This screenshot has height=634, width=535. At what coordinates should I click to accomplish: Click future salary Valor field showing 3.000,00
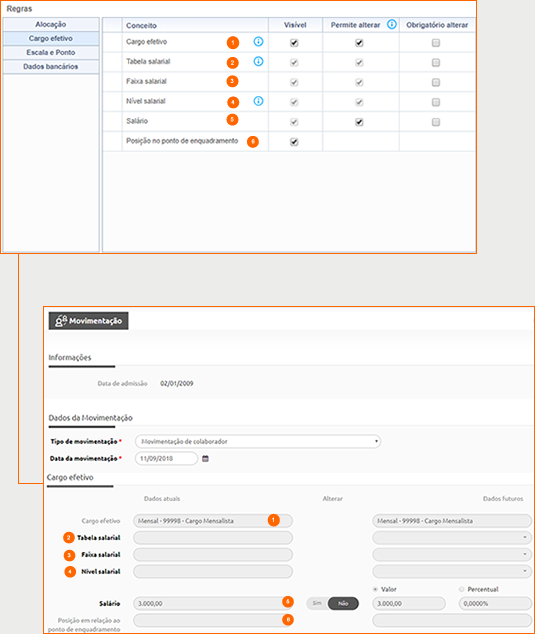pos(409,603)
